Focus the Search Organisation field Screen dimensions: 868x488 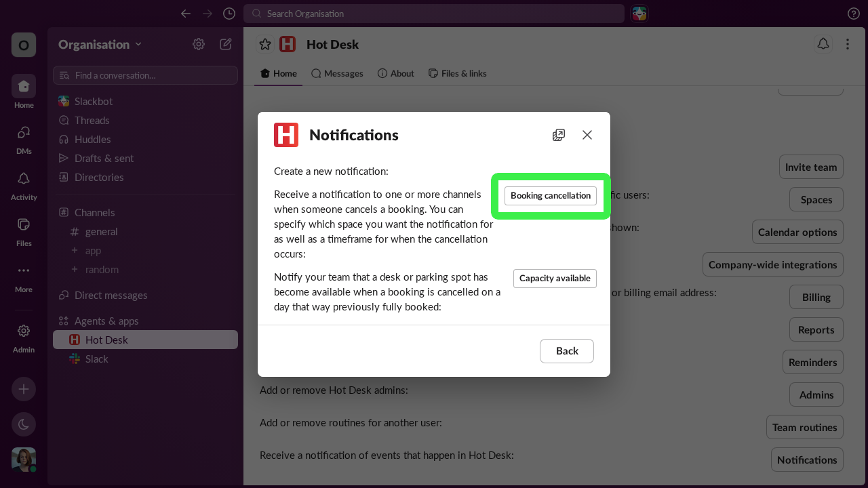point(434,14)
